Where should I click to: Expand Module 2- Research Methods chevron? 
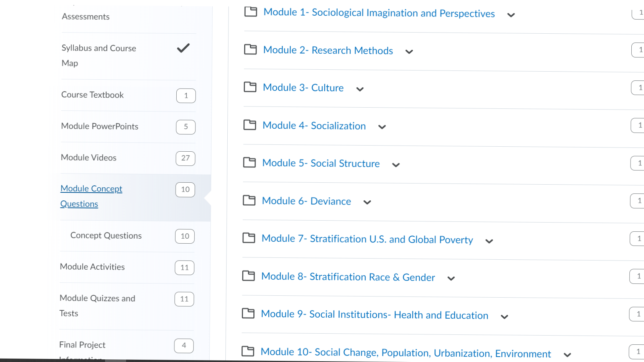click(409, 52)
